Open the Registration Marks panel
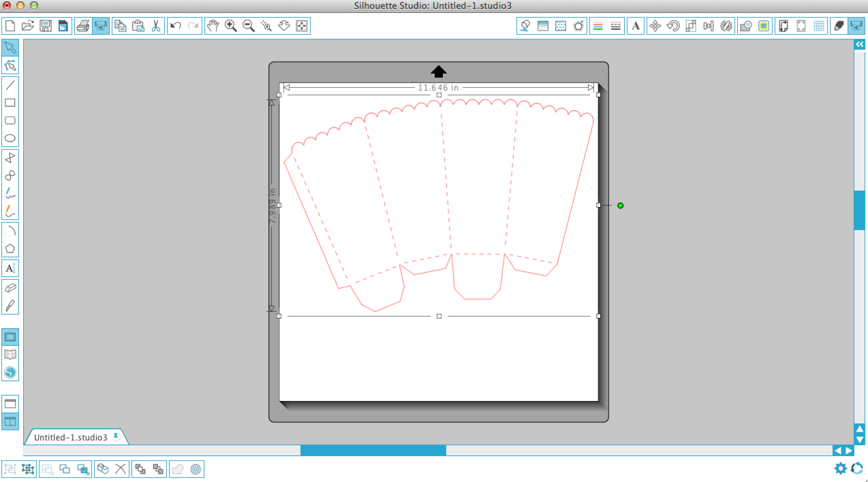Screen dimensions: 868x482 [x=801, y=26]
